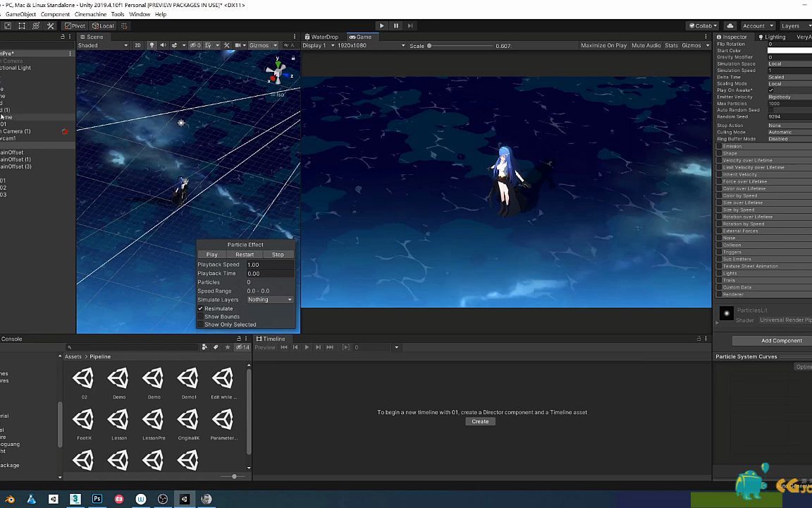Click the Create button in Timeline panel
Viewport: 812px width, 508px height.
pos(480,421)
